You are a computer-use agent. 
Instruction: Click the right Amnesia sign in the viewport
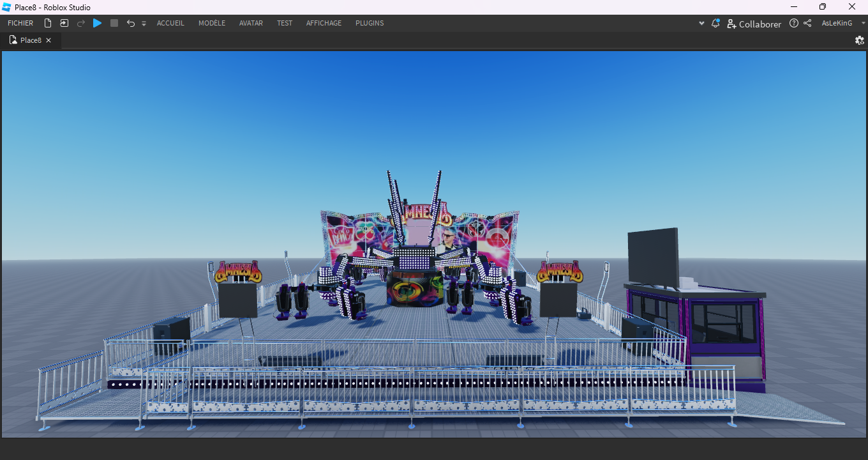pyautogui.click(x=560, y=272)
